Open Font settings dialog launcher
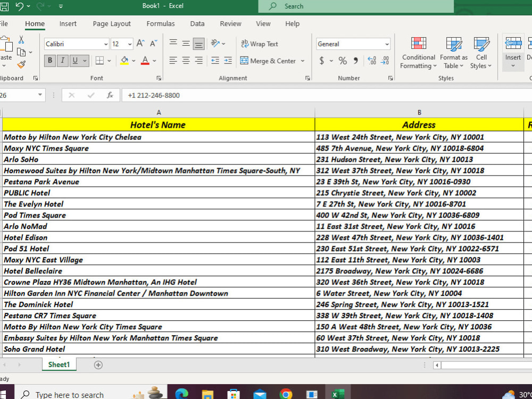This screenshot has width=532, height=399. (159, 78)
